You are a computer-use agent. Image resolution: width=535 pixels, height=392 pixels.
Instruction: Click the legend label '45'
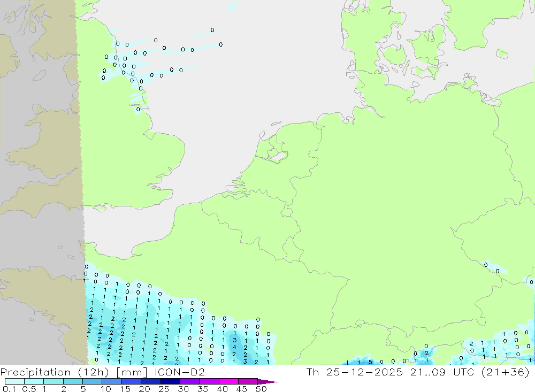point(242,389)
